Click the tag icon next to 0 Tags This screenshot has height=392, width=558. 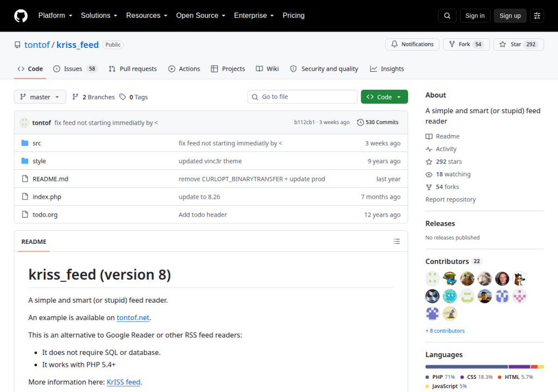point(123,97)
